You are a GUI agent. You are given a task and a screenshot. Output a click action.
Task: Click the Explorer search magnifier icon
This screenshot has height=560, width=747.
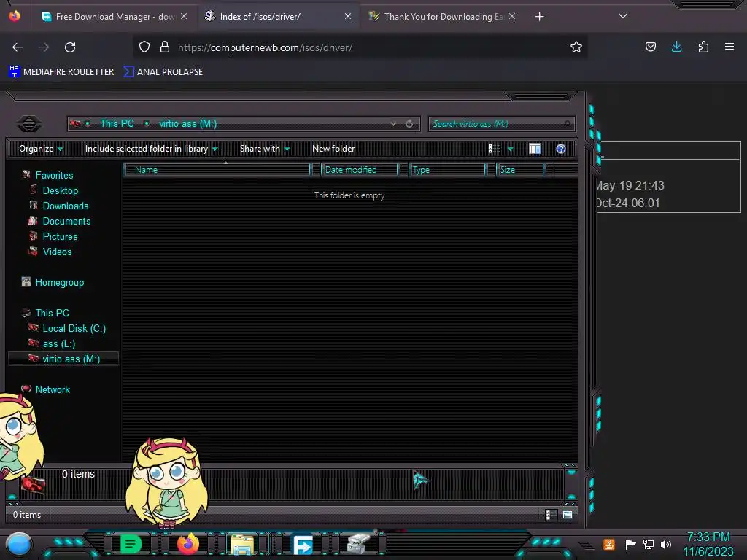[567, 124]
